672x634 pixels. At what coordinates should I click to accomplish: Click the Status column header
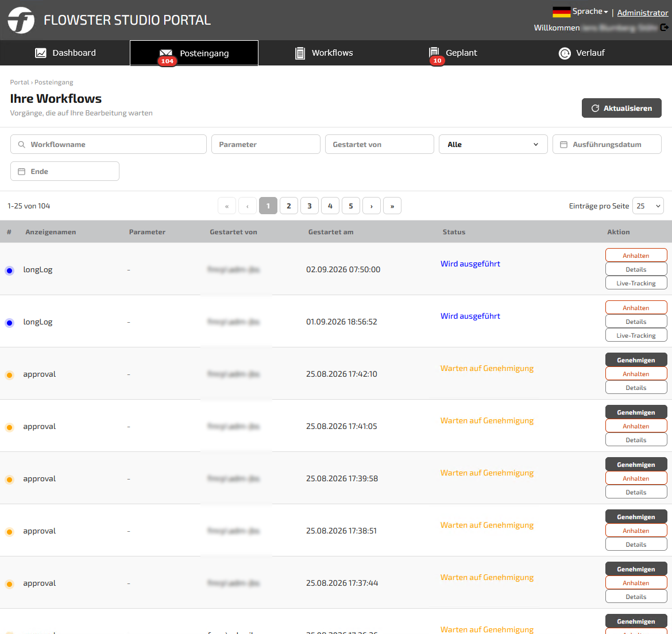454,232
